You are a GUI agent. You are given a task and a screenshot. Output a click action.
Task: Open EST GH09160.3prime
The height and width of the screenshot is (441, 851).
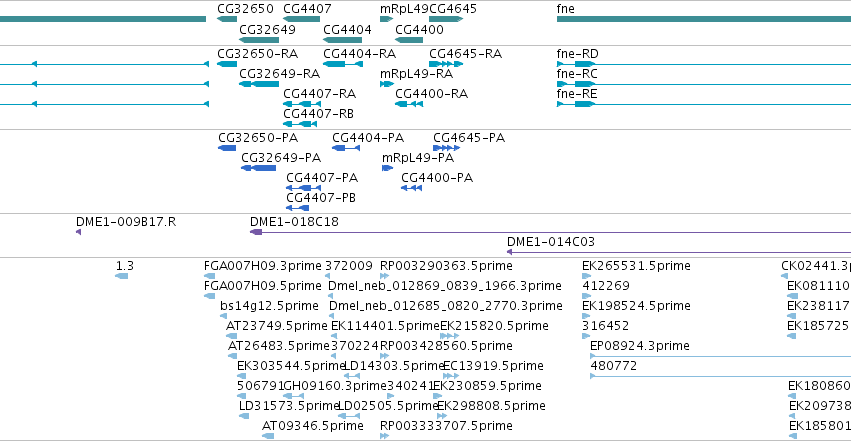[335, 386]
